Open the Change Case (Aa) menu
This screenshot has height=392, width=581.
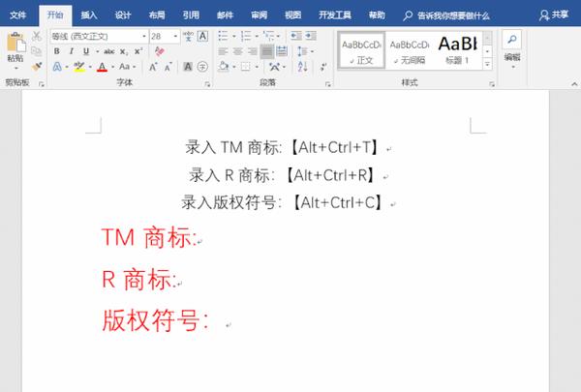coord(127,67)
